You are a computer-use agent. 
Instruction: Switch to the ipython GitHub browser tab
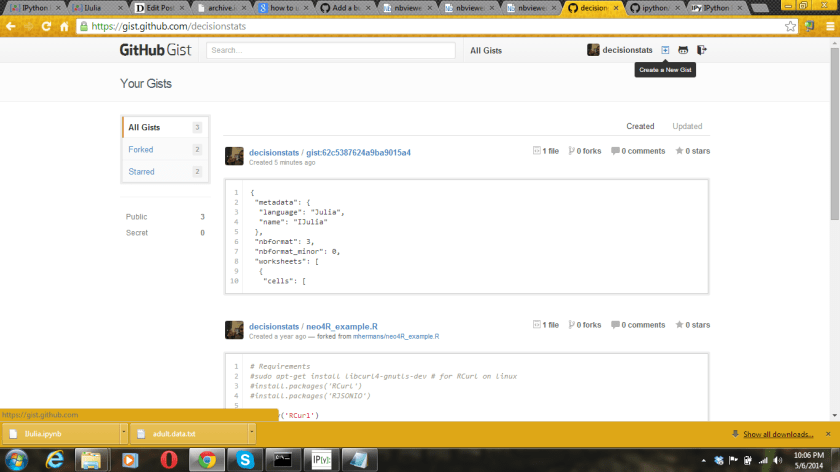tap(654, 8)
